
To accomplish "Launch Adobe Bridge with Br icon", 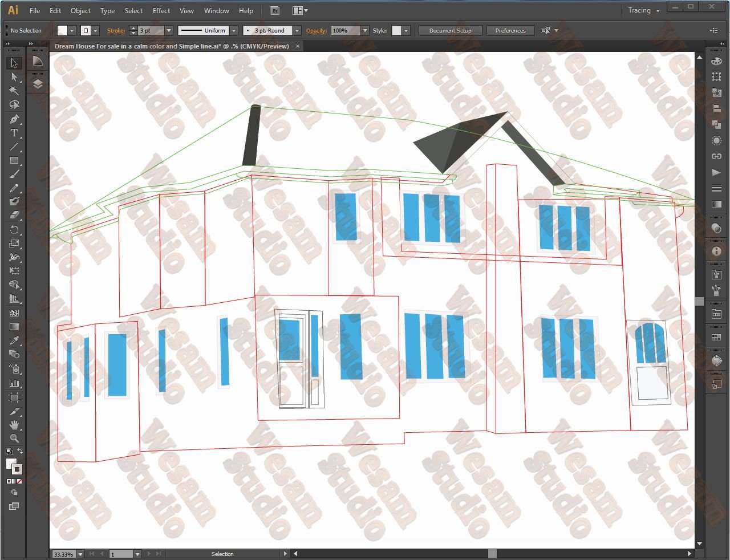I will click(x=275, y=10).
